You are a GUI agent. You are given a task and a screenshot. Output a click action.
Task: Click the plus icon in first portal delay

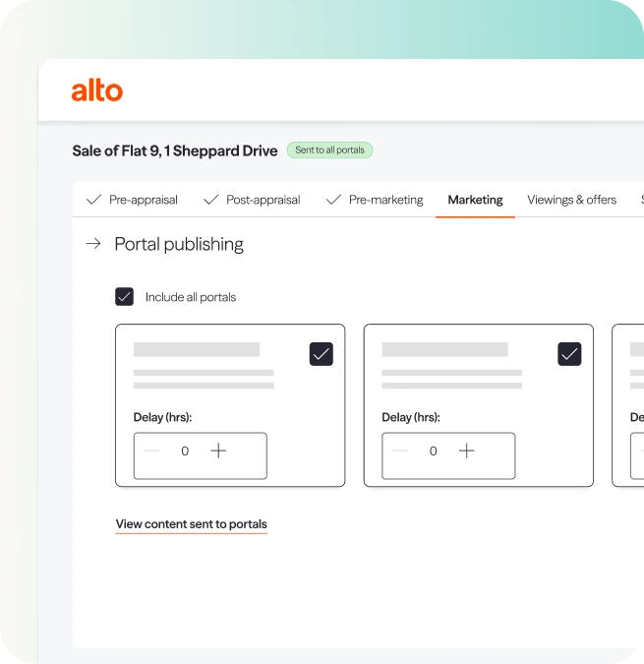click(218, 451)
